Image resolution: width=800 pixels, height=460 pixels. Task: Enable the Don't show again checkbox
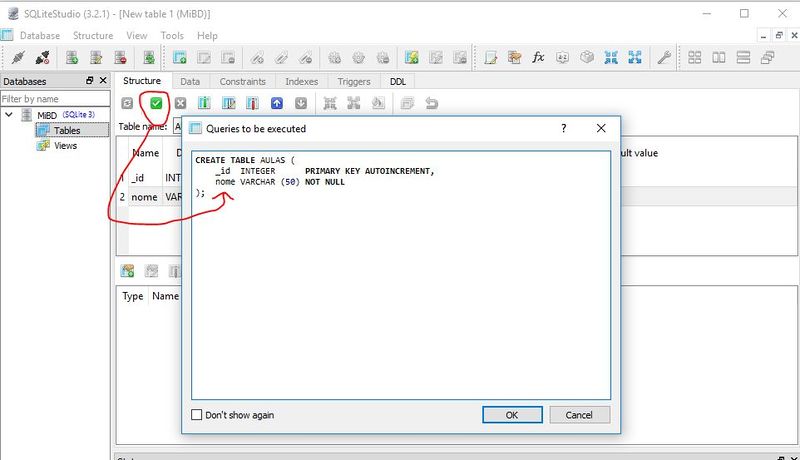point(196,415)
